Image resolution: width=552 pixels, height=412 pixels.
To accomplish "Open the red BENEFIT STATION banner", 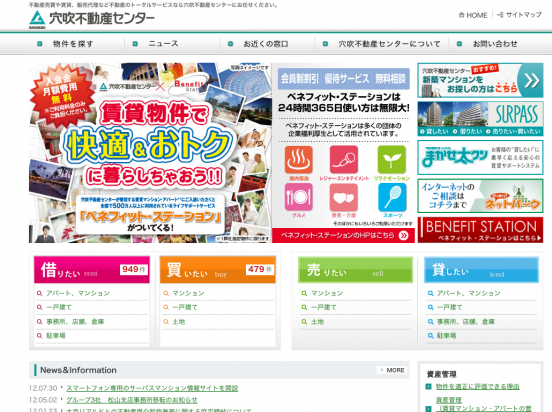I will tap(480, 230).
